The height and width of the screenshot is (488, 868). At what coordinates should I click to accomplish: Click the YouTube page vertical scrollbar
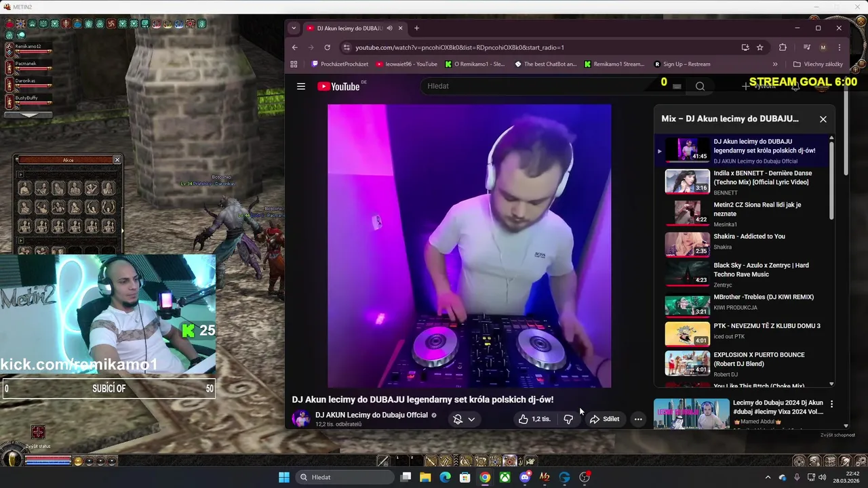click(846, 132)
